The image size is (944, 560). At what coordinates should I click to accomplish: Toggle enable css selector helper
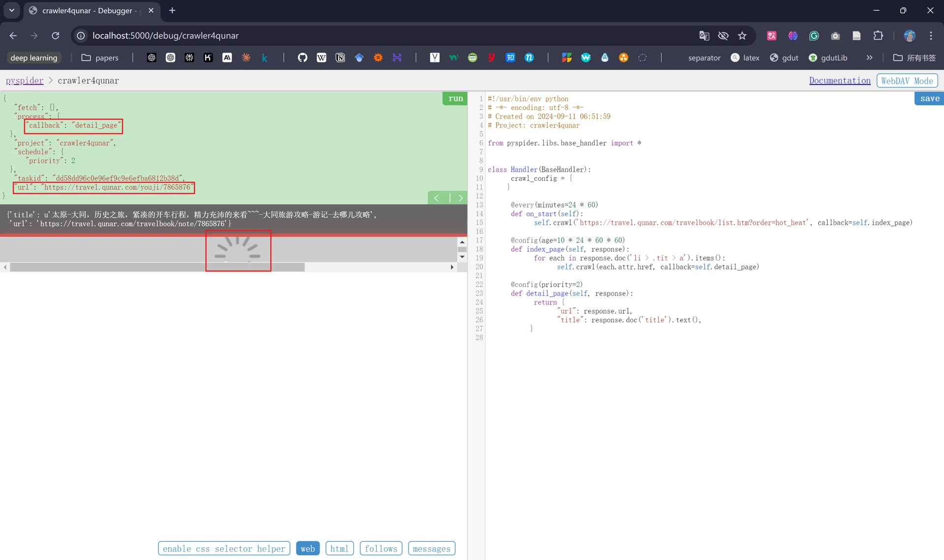(224, 548)
